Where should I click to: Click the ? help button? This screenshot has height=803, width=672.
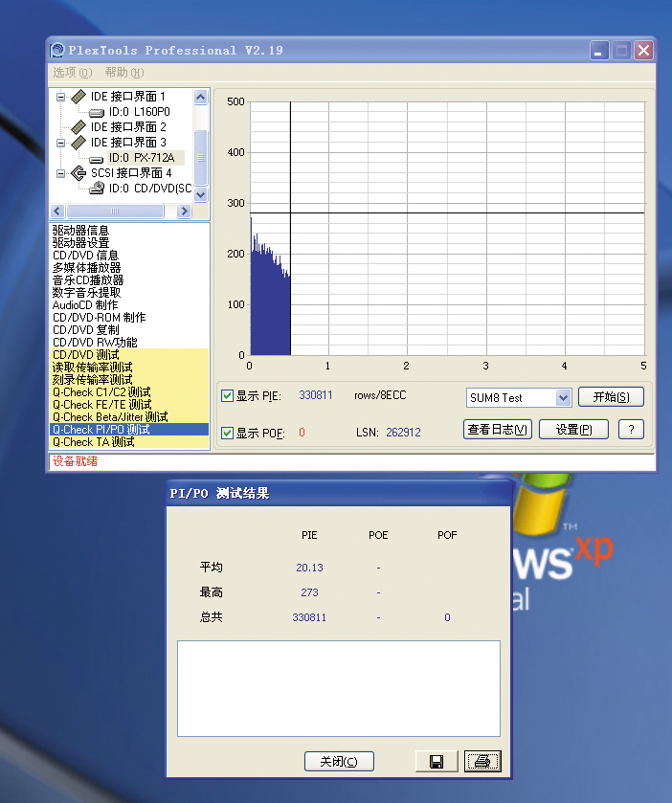pos(631,430)
